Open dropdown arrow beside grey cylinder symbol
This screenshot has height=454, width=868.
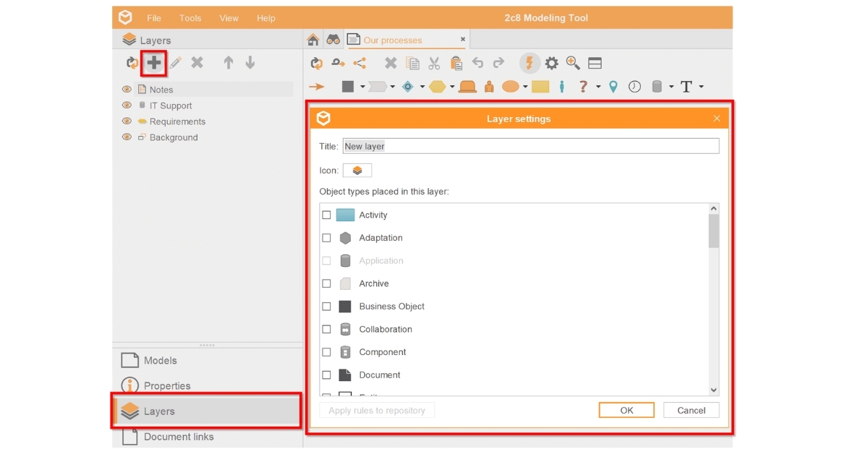pos(671,87)
